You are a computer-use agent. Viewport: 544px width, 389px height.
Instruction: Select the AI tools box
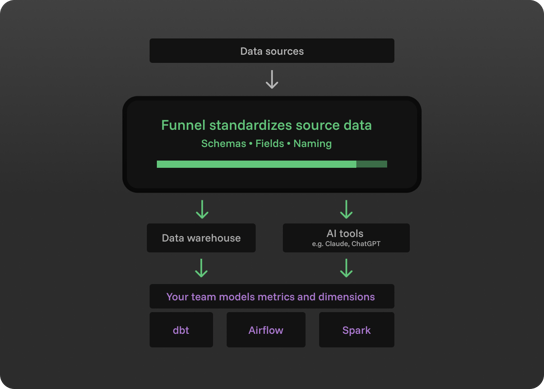[x=346, y=238]
